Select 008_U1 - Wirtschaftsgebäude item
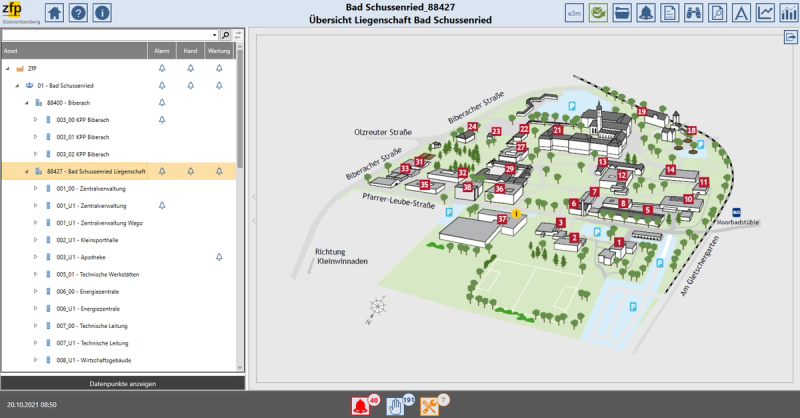 [x=94, y=360]
